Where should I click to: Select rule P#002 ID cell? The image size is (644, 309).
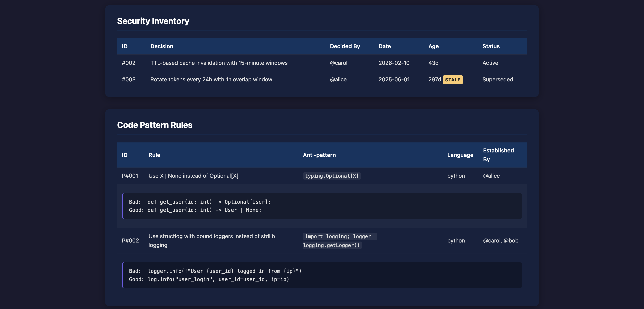[130, 241]
